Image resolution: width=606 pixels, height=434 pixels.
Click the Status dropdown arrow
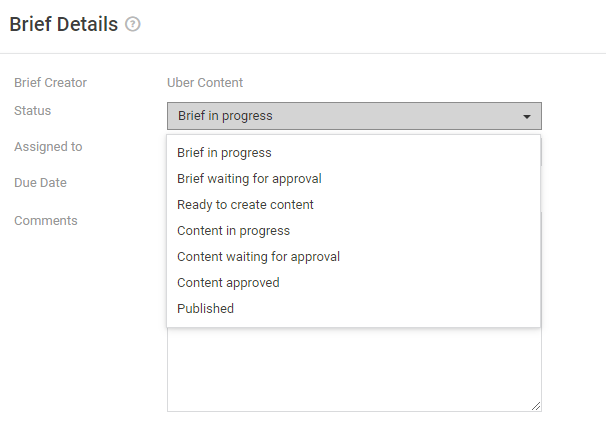pyautogui.click(x=526, y=116)
